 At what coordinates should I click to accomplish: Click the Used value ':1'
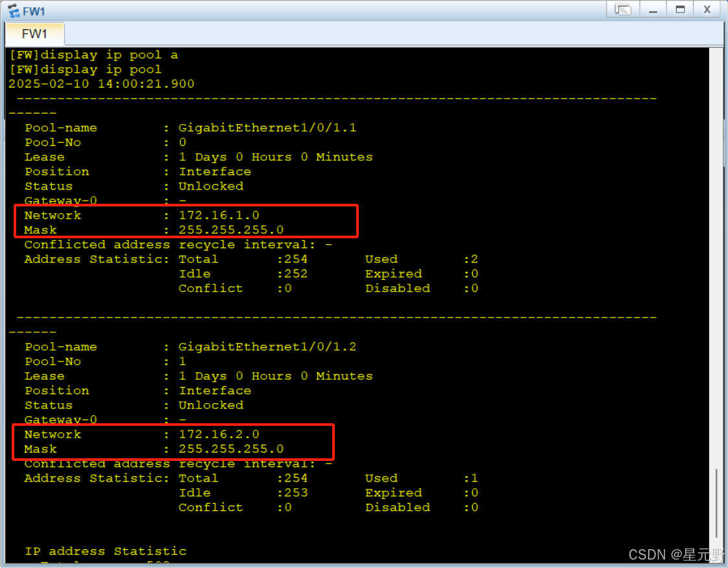coord(471,478)
